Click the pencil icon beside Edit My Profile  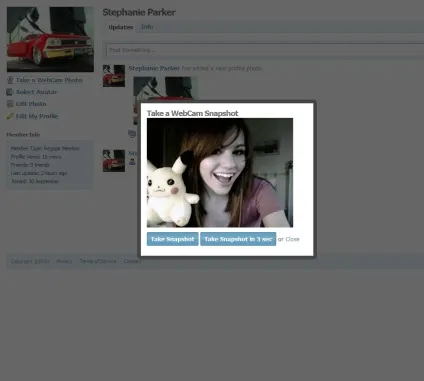[x=10, y=116]
